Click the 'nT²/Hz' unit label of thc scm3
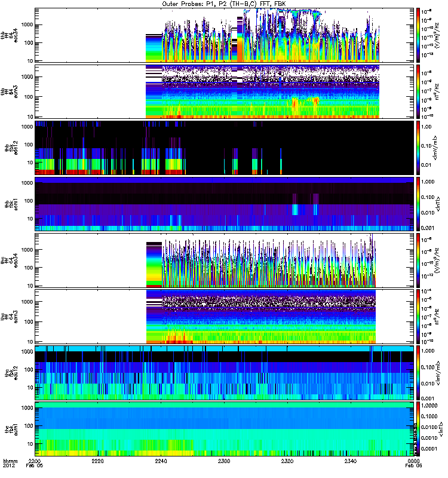Image resolution: width=448 pixels, height=478 pixels. click(437, 317)
